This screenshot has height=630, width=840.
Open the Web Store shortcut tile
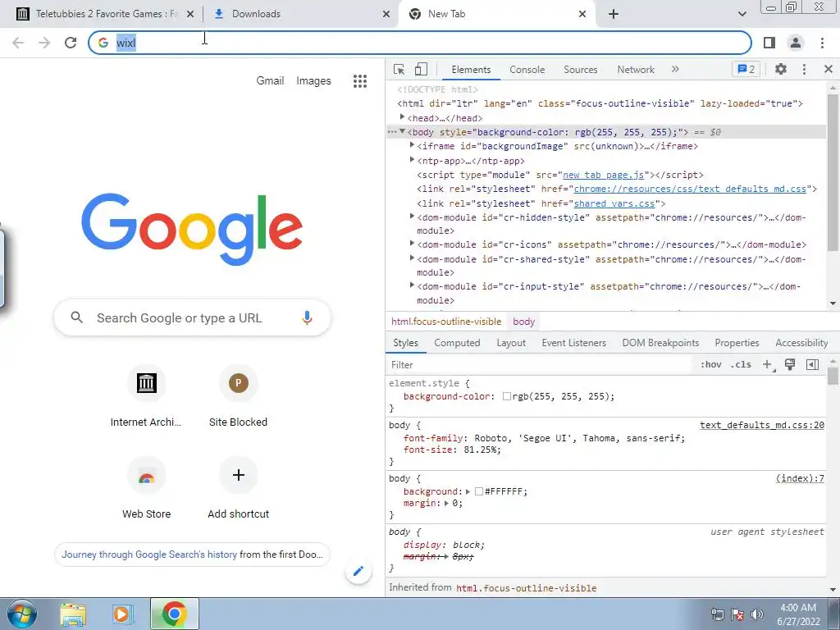click(x=146, y=487)
